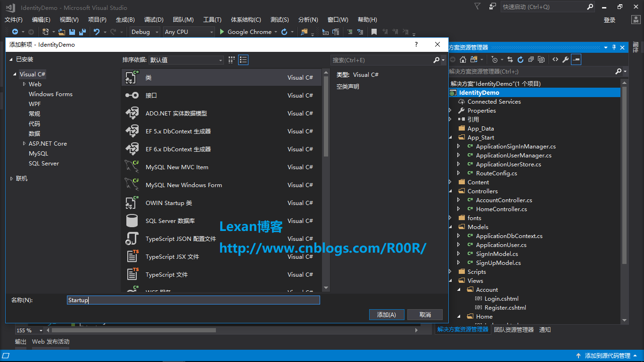Image resolution: width=644 pixels, height=362 pixels.
Task: Collapse the 已安装 category
Action: click(x=12, y=59)
